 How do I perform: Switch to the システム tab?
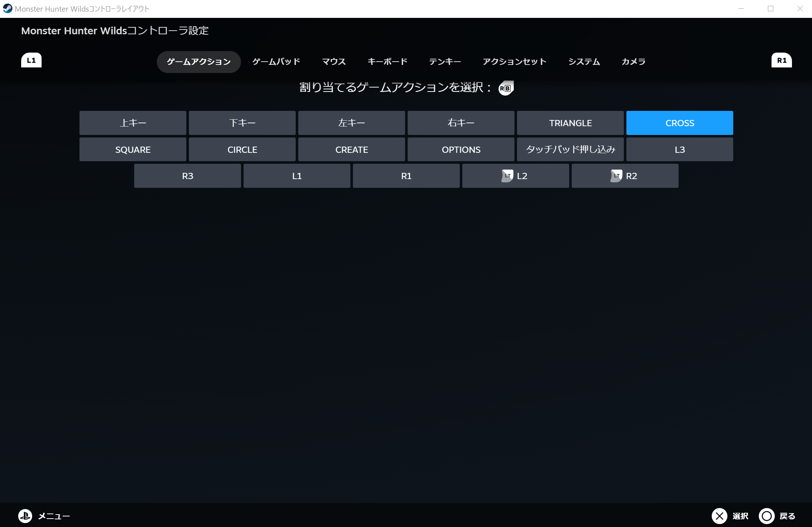coord(584,62)
